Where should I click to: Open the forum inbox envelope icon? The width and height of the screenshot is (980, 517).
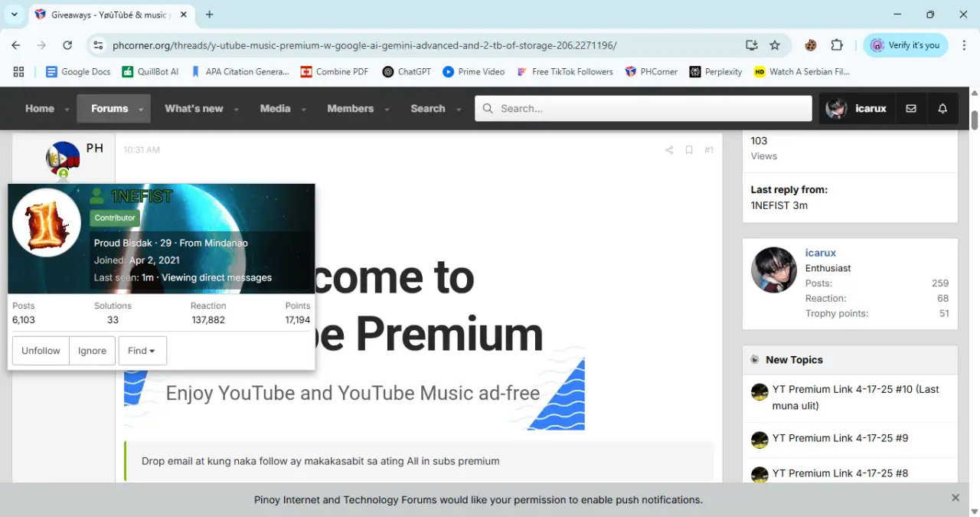point(911,109)
